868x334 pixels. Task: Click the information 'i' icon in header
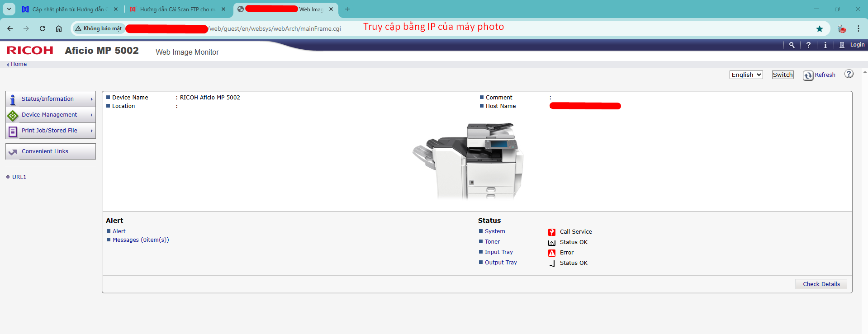click(x=825, y=45)
